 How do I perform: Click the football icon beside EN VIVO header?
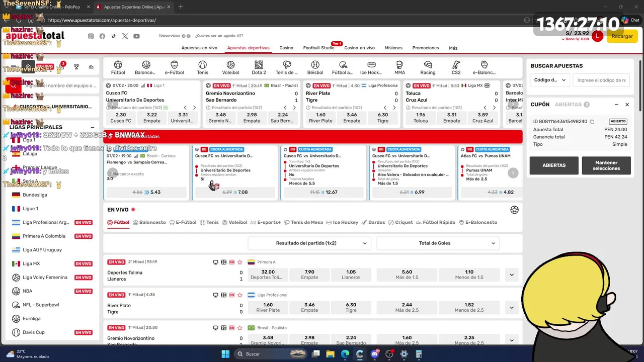(x=514, y=210)
